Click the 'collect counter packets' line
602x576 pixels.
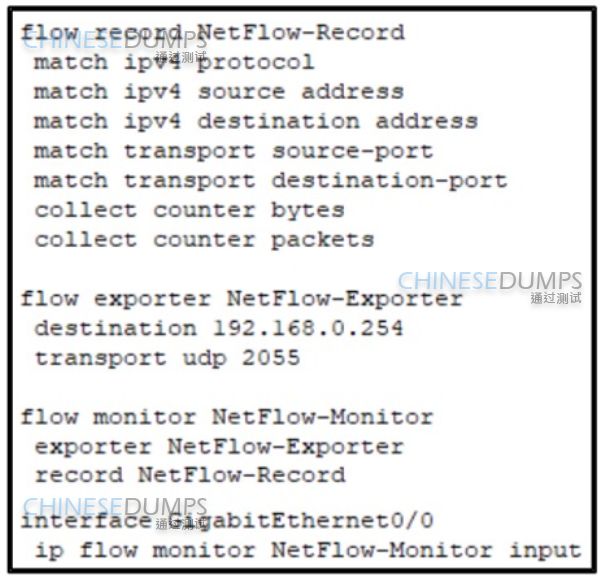[x=204, y=240]
